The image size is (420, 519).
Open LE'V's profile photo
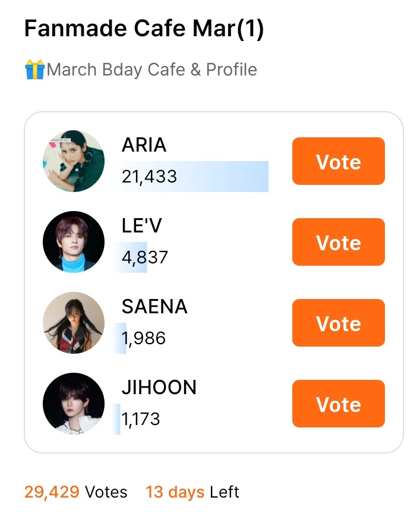tap(74, 241)
